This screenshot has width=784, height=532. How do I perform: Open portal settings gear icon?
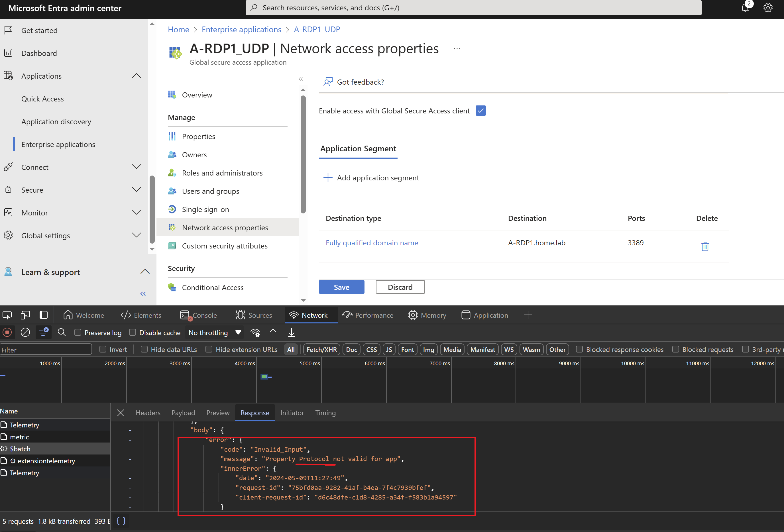point(768,8)
